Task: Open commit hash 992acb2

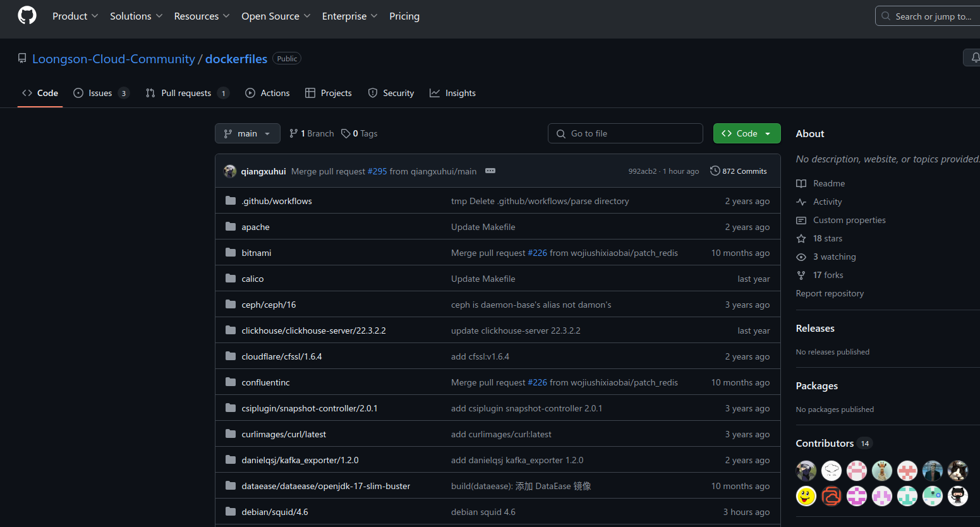Action: coord(642,171)
